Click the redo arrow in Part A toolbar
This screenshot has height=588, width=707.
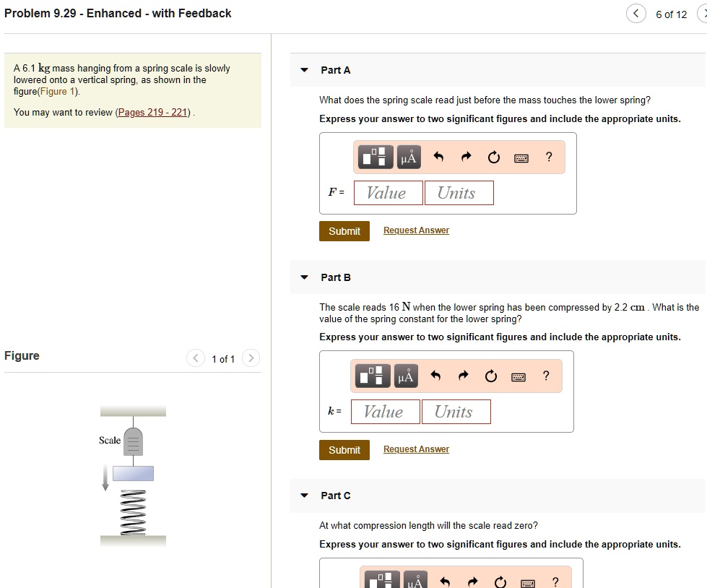click(x=466, y=157)
